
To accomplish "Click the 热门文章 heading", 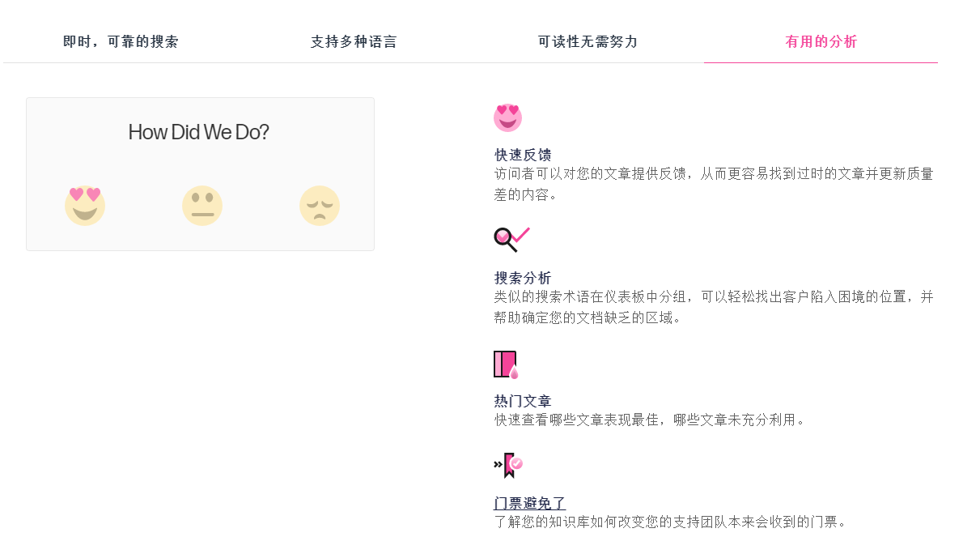I will [523, 401].
